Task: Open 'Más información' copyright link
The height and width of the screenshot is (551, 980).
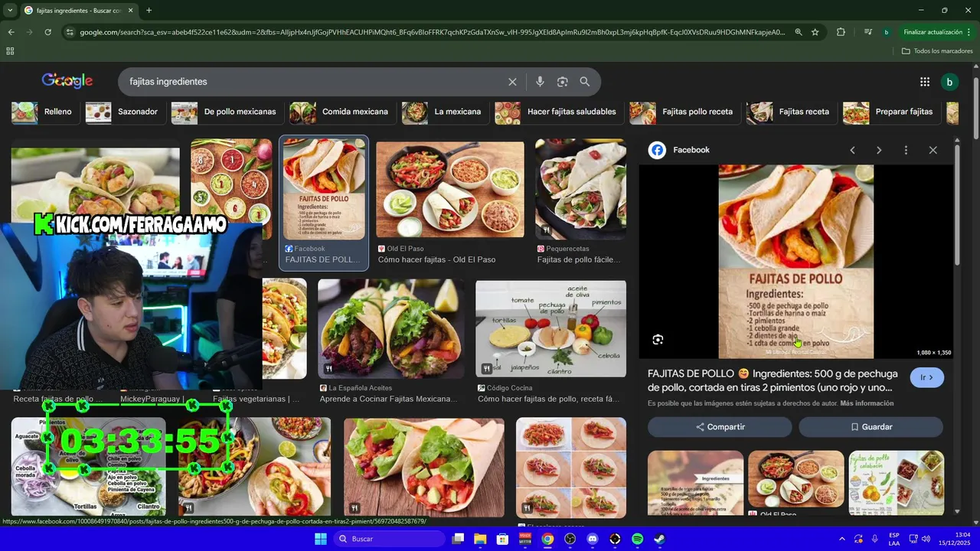Action: coord(867,403)
